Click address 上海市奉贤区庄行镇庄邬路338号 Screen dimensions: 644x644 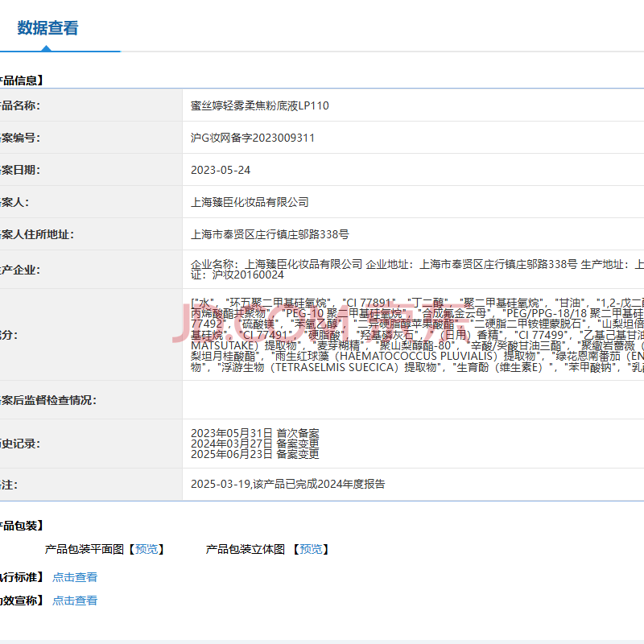pyautogui.click(x=270, y=234)
